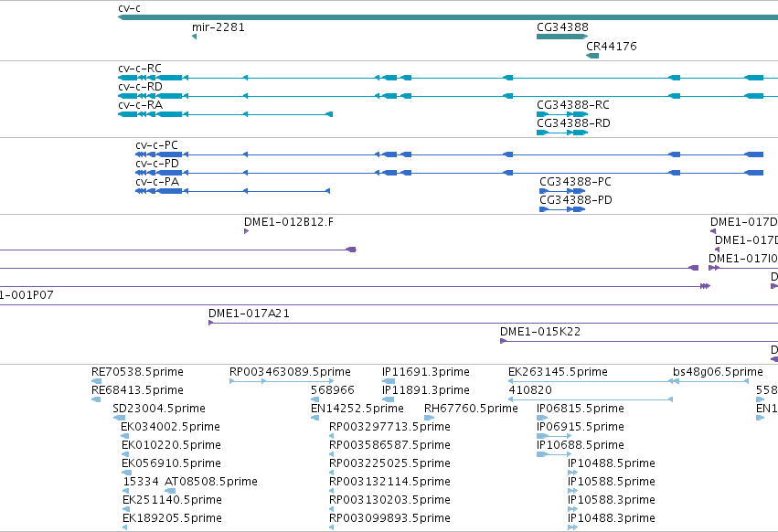Click the EK056910.5prime EST label

171,463
